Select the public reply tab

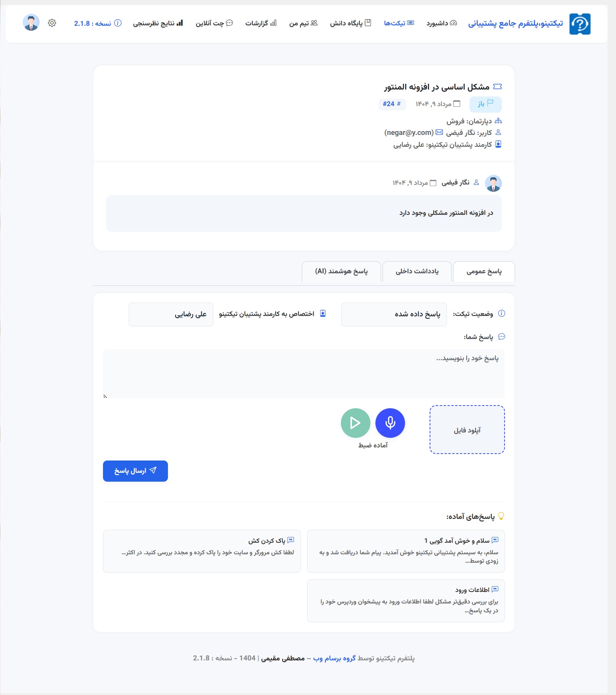pyautogui.click(x=484, y=272)
